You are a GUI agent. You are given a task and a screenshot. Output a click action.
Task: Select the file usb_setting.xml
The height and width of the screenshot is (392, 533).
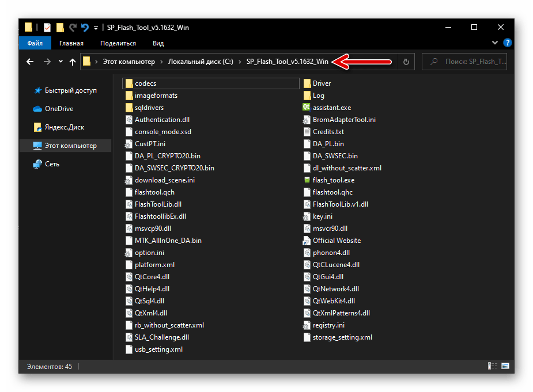pyautogui.click(x=154, y=349)
